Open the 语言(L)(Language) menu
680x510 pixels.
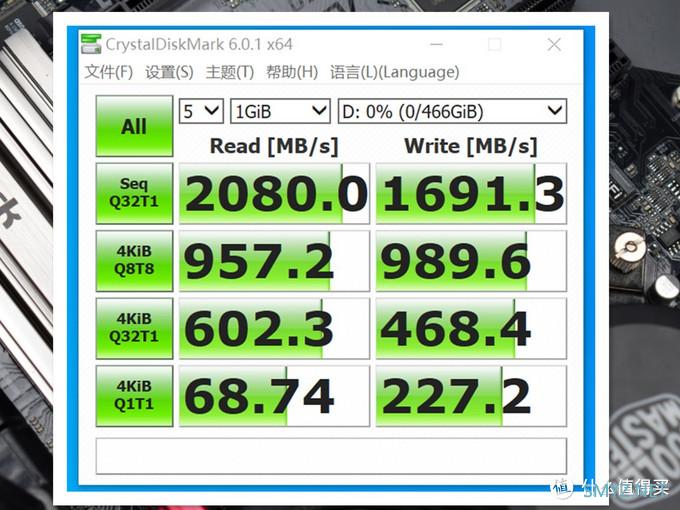click(395, 72)
